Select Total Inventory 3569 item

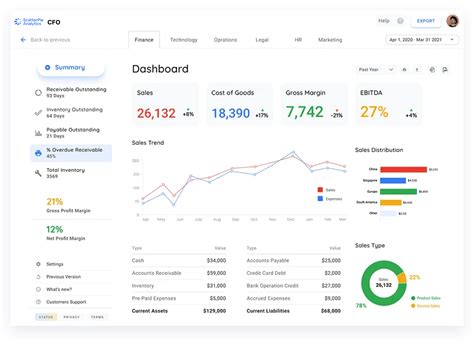[x=72, y=173]
